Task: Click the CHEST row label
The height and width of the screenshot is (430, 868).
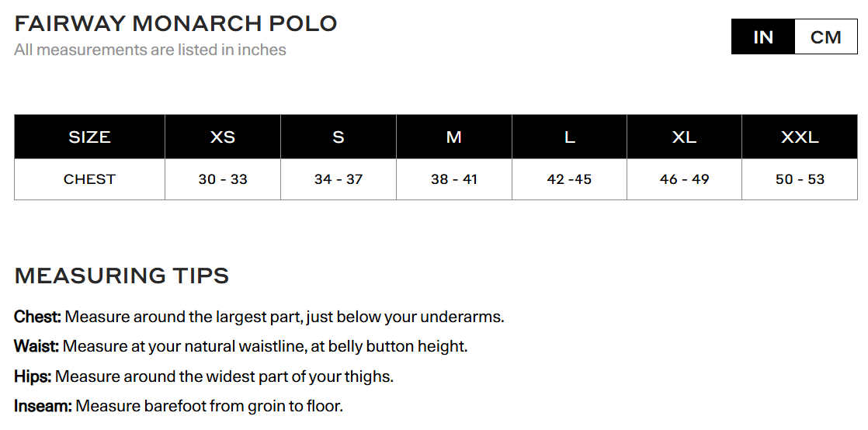Action: pyautogui.click(x=89, y=179)
